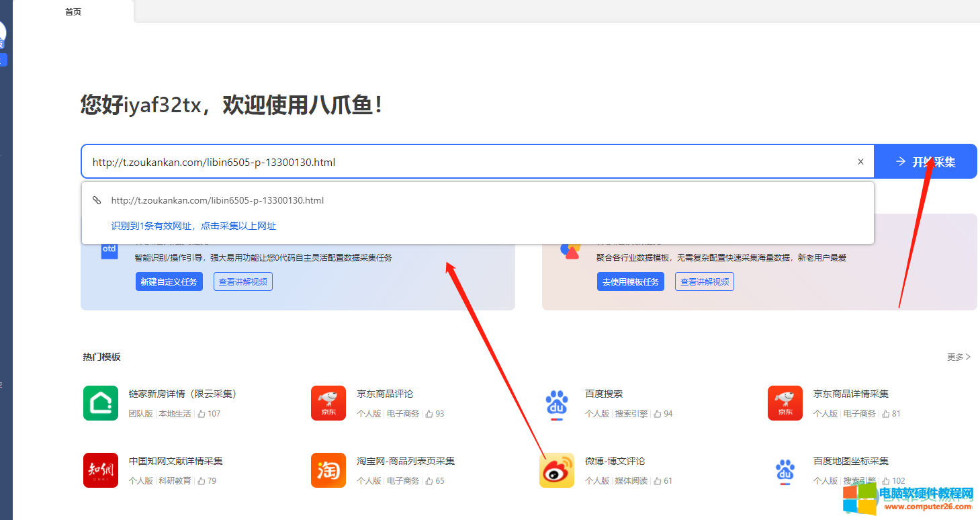Select the suggested zoukankan URL in dropdown
Image resolution: width=980 pixels, height=520 pixels.
pos(218,200)
